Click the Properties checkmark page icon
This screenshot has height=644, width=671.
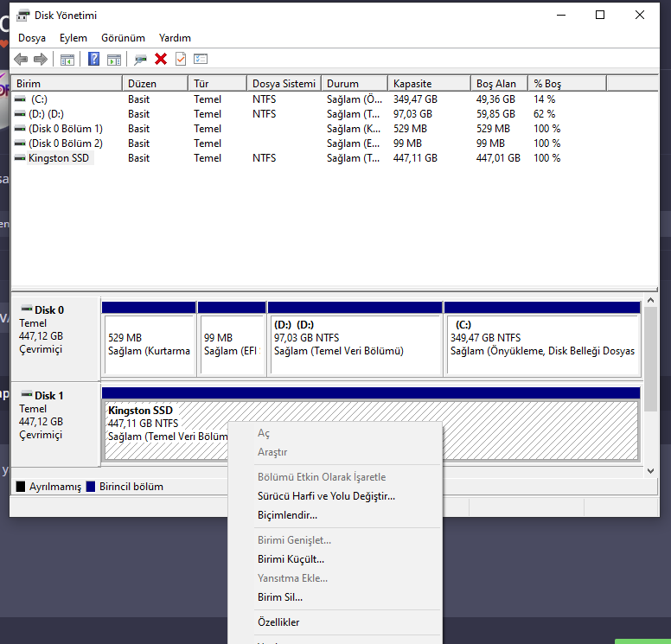click(181, 59)
